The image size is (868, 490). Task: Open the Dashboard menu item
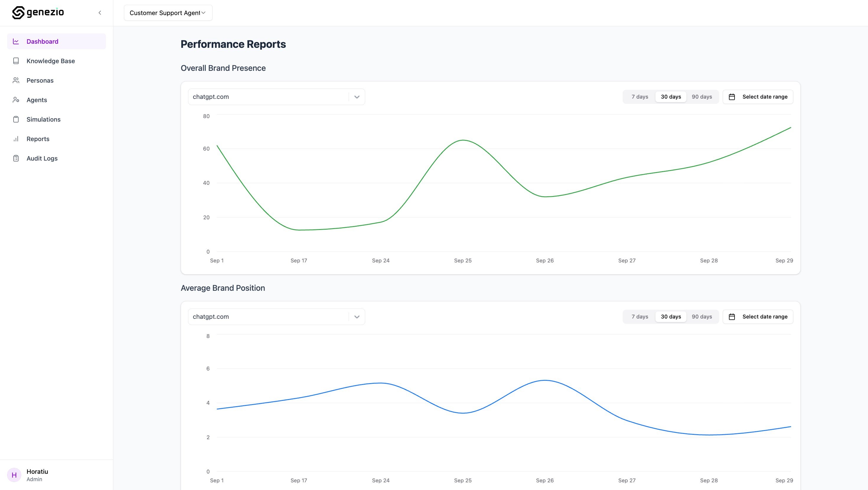coord(43,41)
